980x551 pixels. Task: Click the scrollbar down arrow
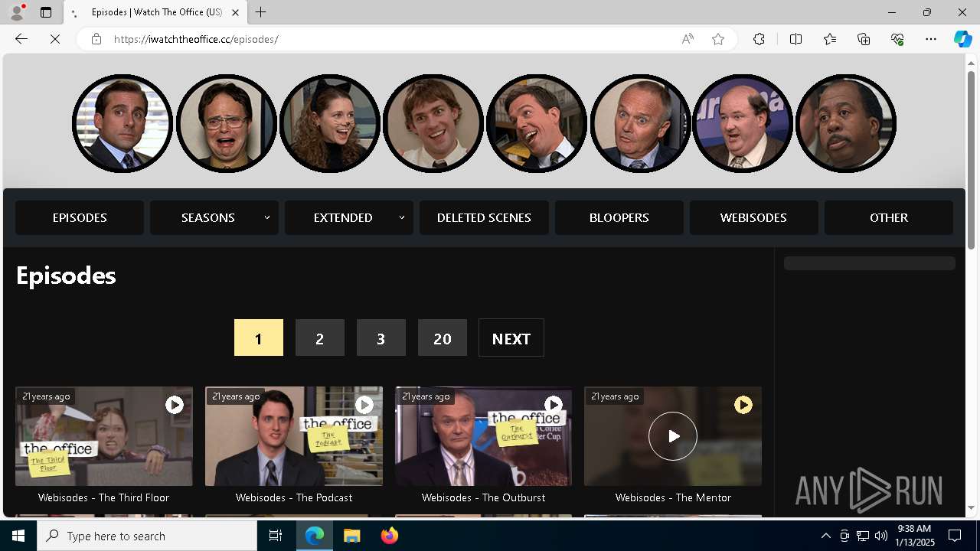972,507
